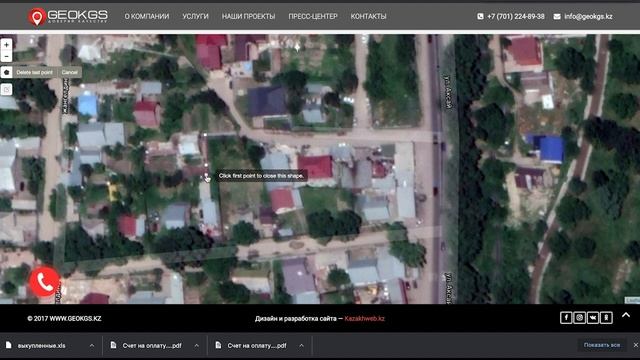Open the second Счет на оплату pdf download
Image resolution: width=640 pixels, height=360 pixels.
click(257, 346)
